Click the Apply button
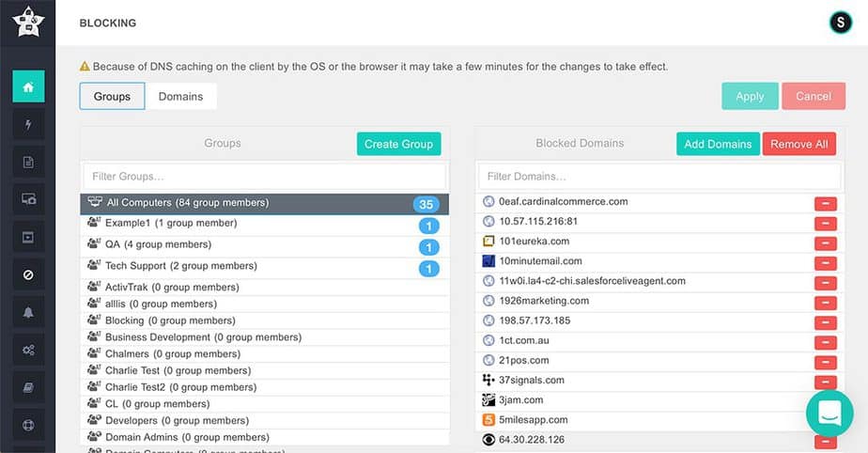Screen dimensions: 868x453 point(750,96)
